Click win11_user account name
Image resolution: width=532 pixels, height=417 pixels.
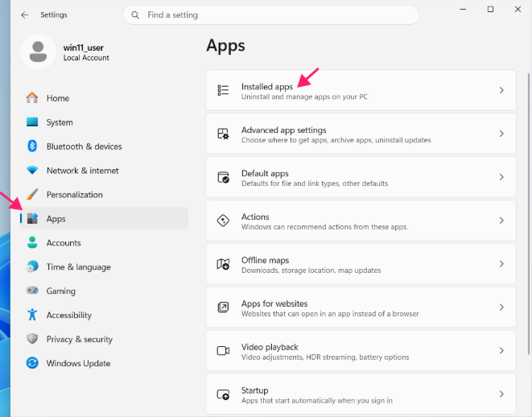coord(84,47)
